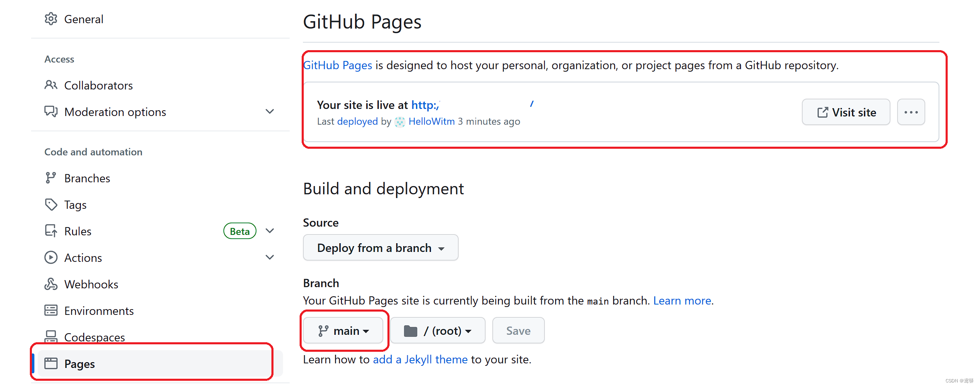This screenshot has height=387, width=980.
Task: Open Rules menu item
Action: coord(78,231)
